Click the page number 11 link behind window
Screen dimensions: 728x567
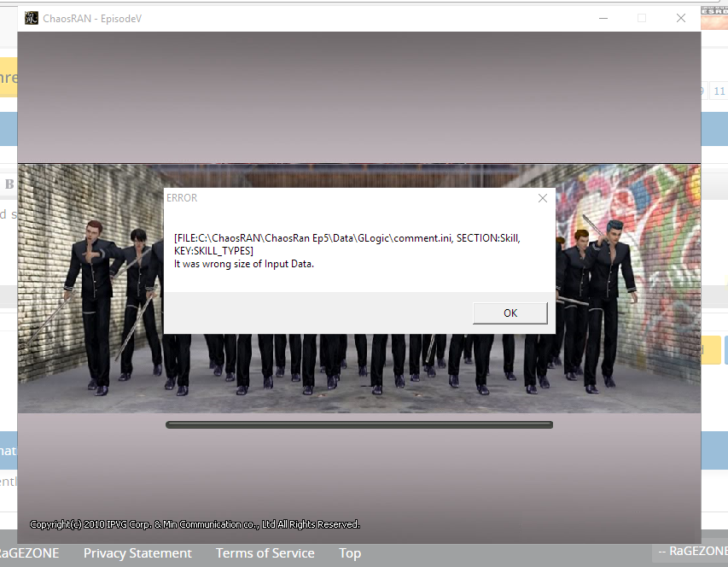coord(719,91)
